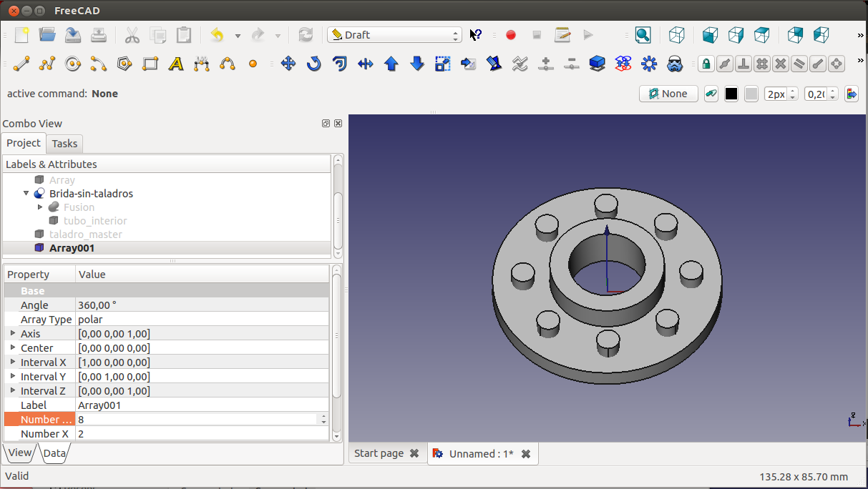Open the Draft workbench dropdown
The image size is (868, 489).
pos(394,34)
